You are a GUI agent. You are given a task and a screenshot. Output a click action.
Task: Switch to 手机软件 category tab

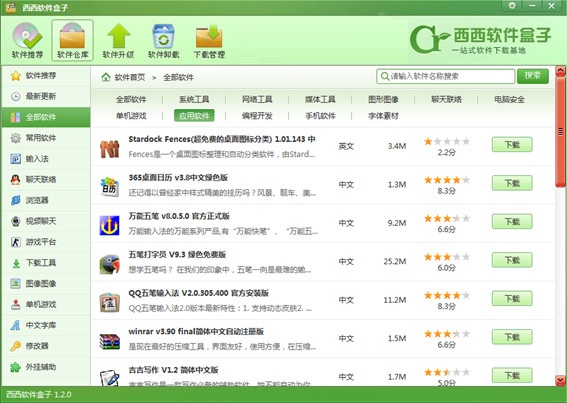pos(320,116)
